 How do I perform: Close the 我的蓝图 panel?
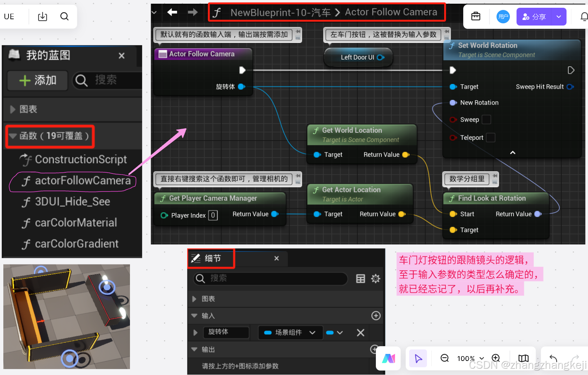click(x=121, y=55)
